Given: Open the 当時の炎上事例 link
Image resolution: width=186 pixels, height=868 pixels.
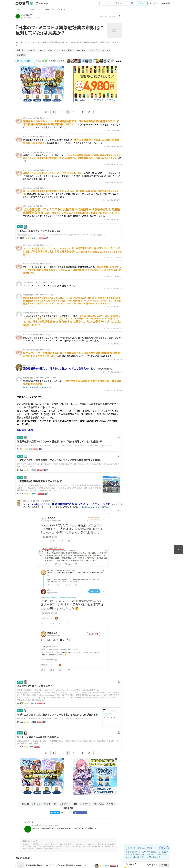Looking at the screenshot, I should 25,430.
